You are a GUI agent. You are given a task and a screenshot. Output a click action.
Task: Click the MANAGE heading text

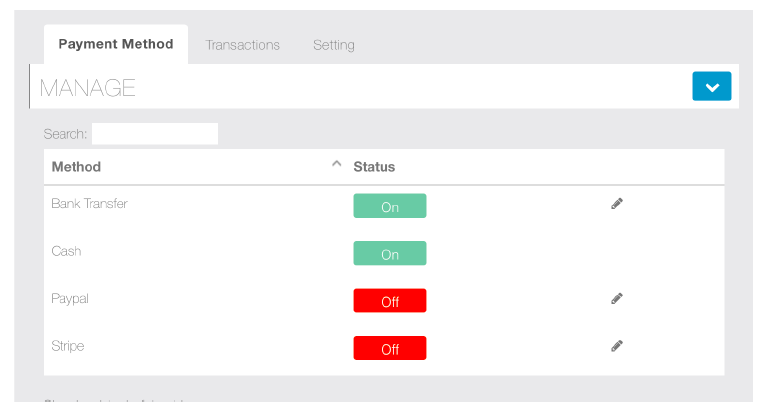click(x=88, y=88)
